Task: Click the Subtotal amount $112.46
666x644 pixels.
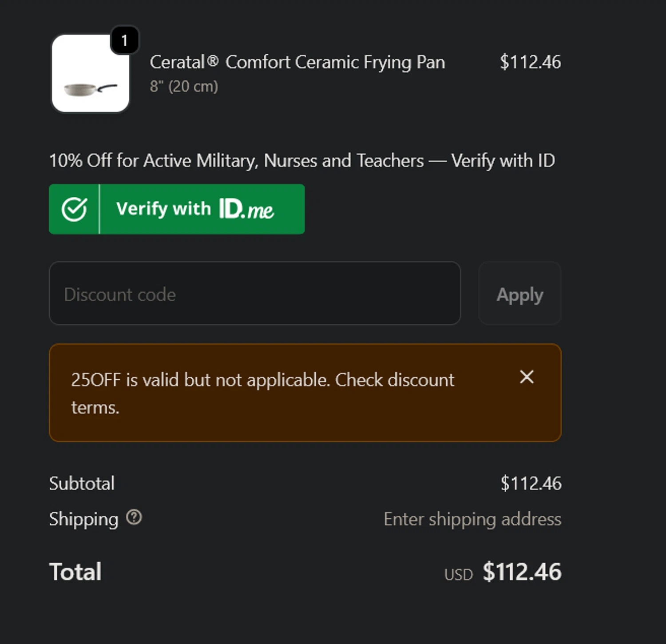Action: coord(531,483)
